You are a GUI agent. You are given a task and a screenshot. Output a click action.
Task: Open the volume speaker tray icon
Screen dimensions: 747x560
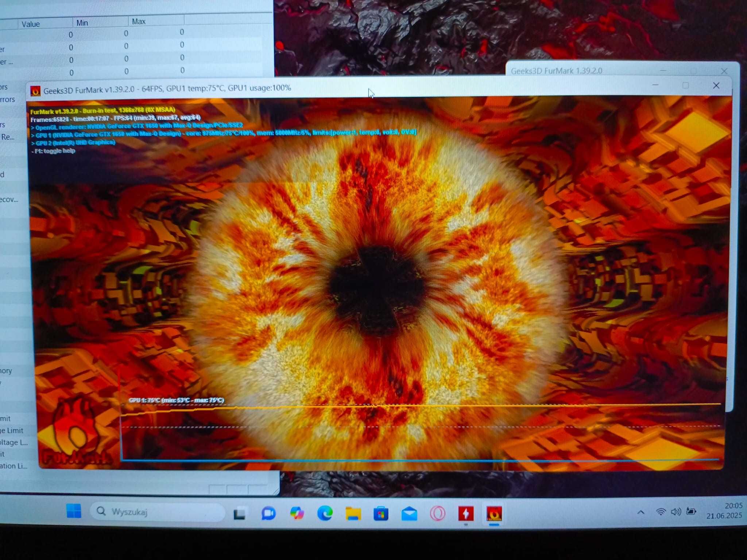pos(676,512)
